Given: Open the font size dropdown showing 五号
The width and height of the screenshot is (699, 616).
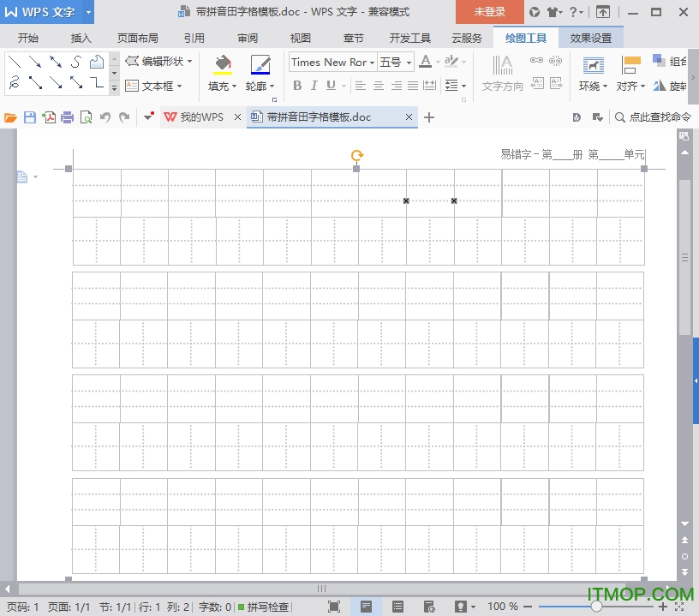Looking at the screenshot, I should [x=395, y=62].
